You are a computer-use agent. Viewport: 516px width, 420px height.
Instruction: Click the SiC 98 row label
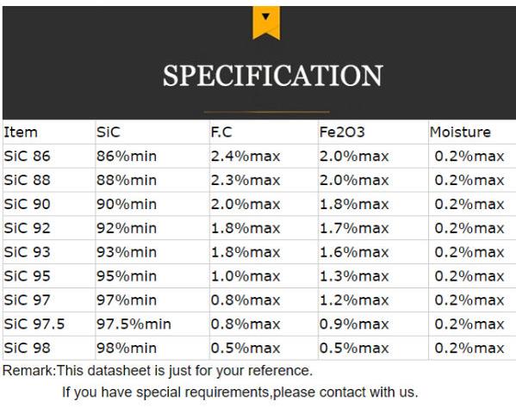(x=27, y=349)
